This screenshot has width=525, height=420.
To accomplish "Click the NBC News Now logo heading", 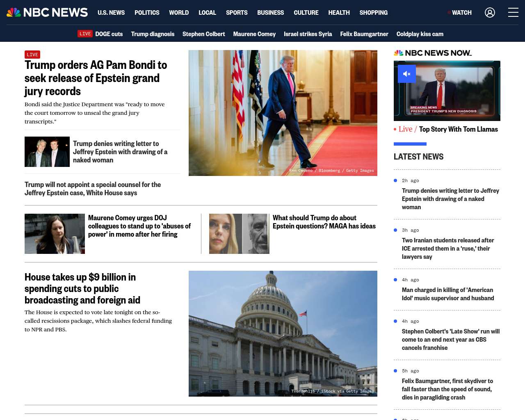I will point(433,53).
